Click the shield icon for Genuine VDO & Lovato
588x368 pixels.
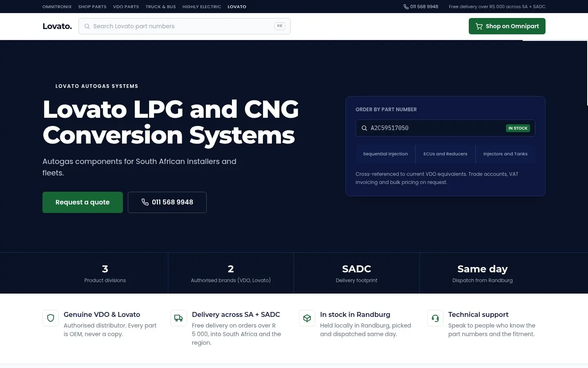click(x=51, y=318)
